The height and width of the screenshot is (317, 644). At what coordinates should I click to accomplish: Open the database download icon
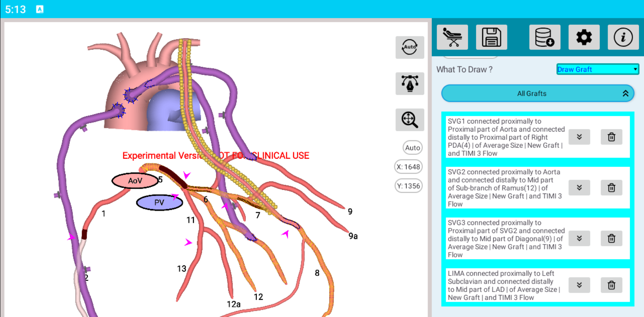(545, 37)
